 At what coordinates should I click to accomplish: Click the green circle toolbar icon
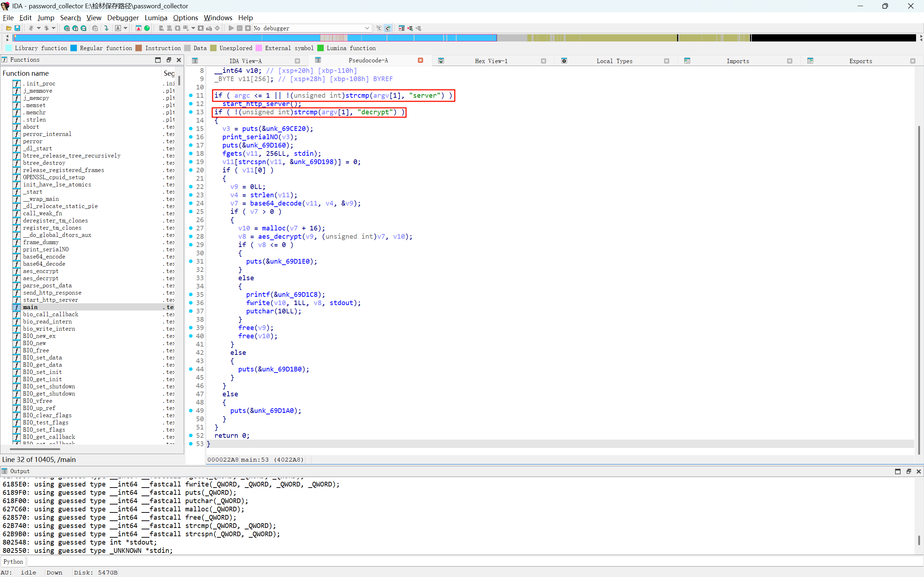click(147, 28)
